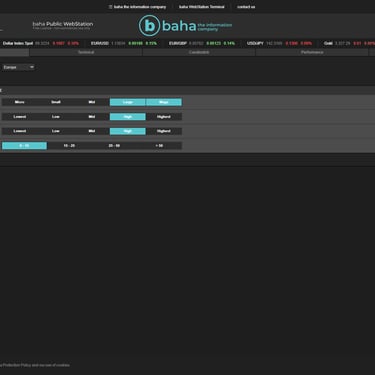Open the Europe region dropdown
This screenshot has width=375, height=375.
coord(18,67)
